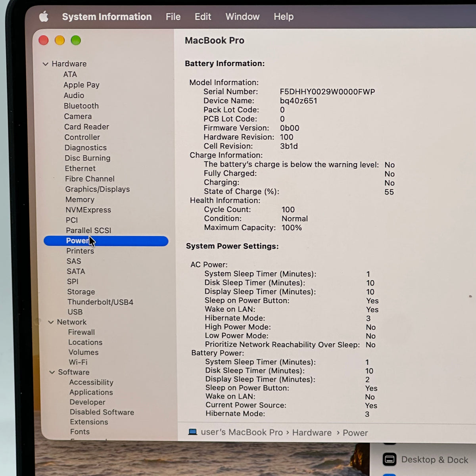Select SAS in the sidebar

tap(74, 261)
